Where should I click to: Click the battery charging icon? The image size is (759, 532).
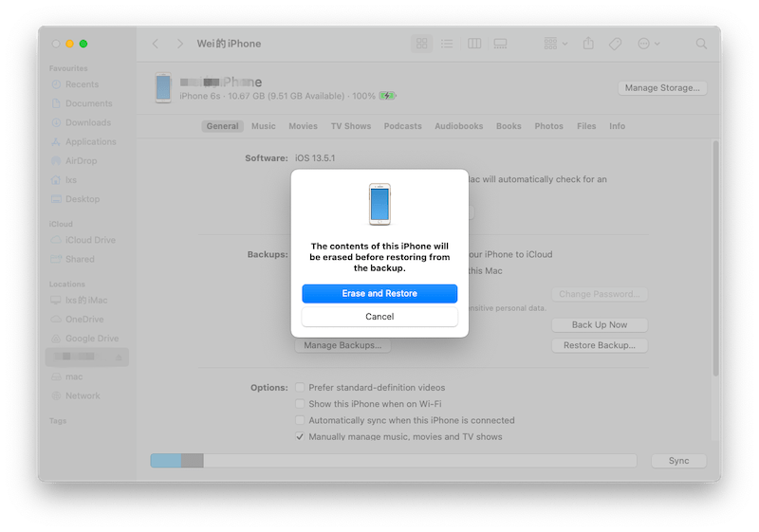[387, 96]
